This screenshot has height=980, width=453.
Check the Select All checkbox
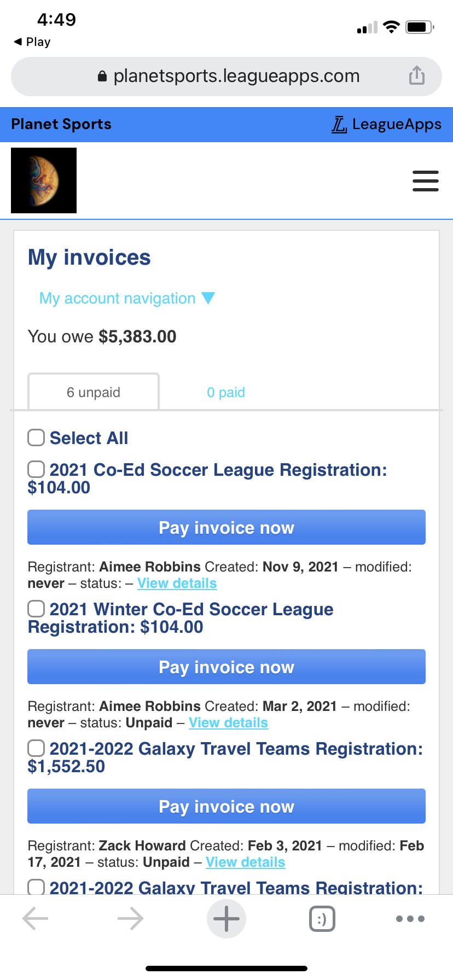click(36, 437)
